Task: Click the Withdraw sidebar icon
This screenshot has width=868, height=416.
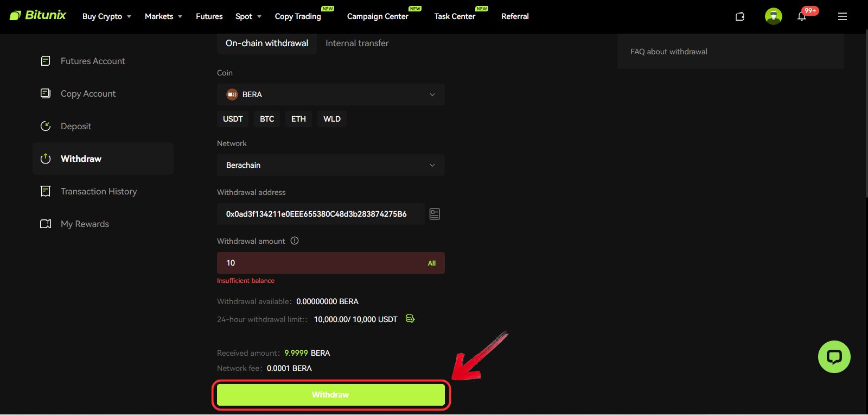Action: (46, 159)
